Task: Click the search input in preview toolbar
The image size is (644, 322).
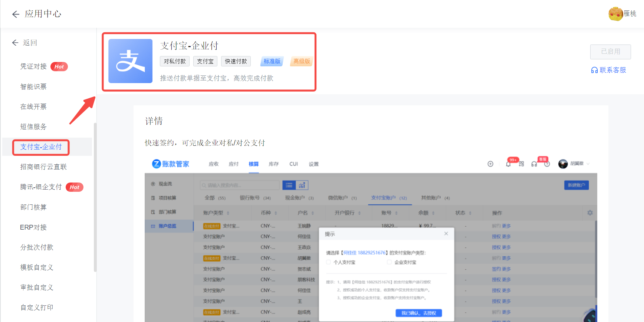Action: (240, 185)
